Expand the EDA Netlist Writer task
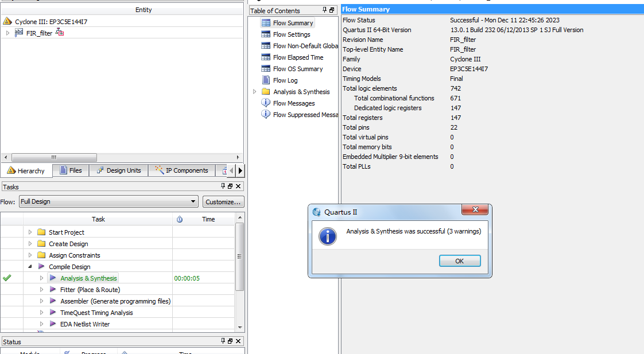This screenshot has width=644, height=354. (x=41, y=324)
